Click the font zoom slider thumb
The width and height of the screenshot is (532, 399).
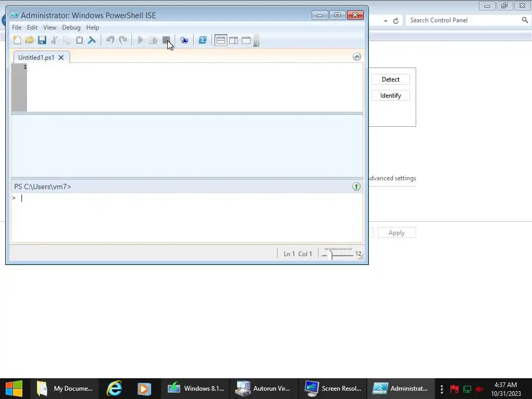(332, 254)
